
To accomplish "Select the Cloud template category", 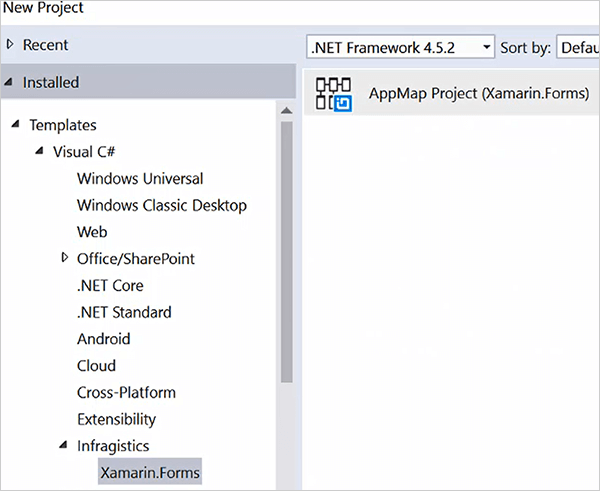I will pos(96,366).
